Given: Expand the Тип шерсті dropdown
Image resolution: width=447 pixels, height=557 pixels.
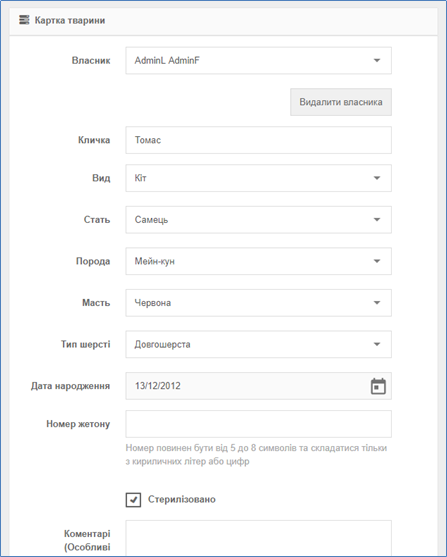Looking at the screenshot, I should pos(258,344).
